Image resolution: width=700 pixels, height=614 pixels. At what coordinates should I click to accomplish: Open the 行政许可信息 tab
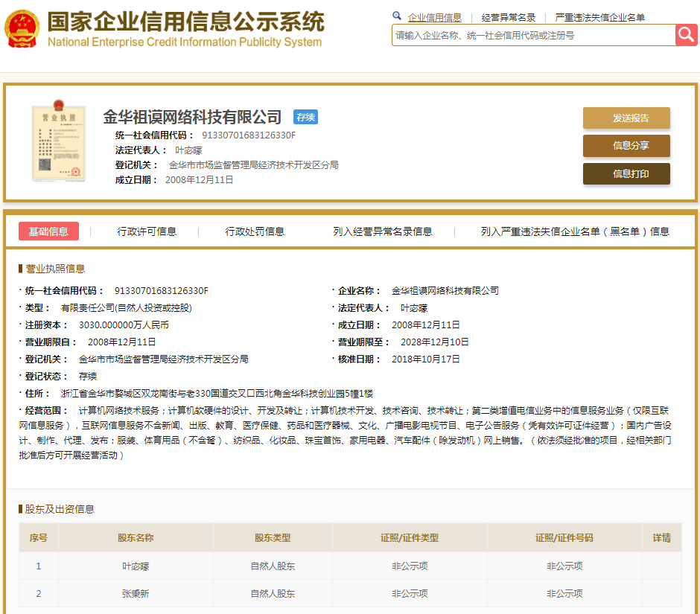[147, 231]
